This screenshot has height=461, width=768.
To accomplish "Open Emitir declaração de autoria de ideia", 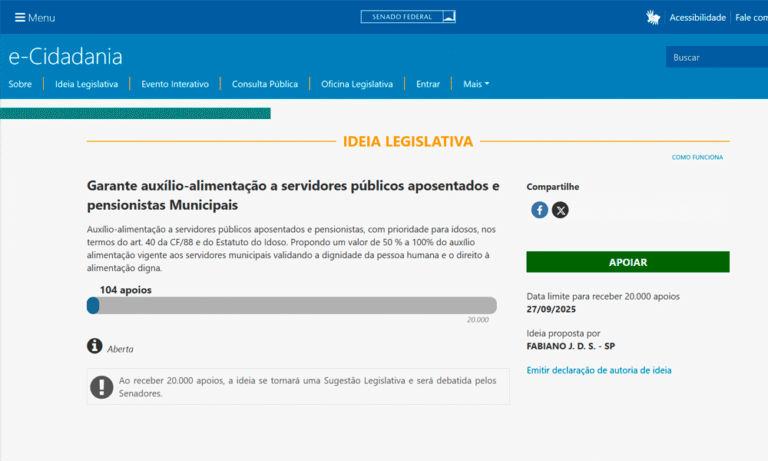I will (x=599, y=370).
